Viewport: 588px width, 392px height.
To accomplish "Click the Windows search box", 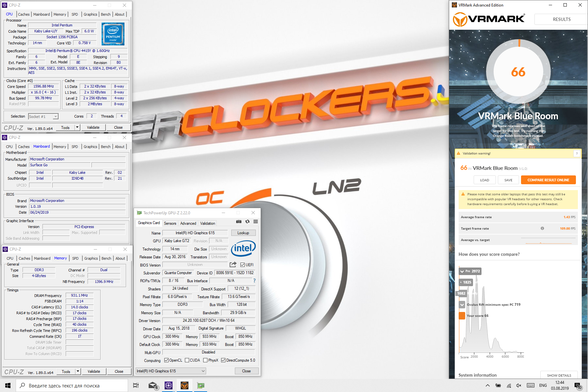I will coord(72,385).
